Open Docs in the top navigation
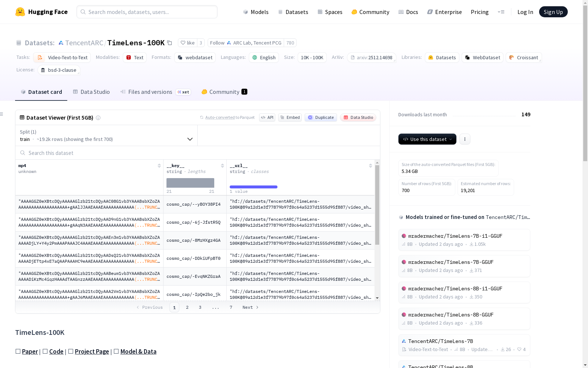The width and height of the screenshot is (588, 368). [x=408, y=12]
